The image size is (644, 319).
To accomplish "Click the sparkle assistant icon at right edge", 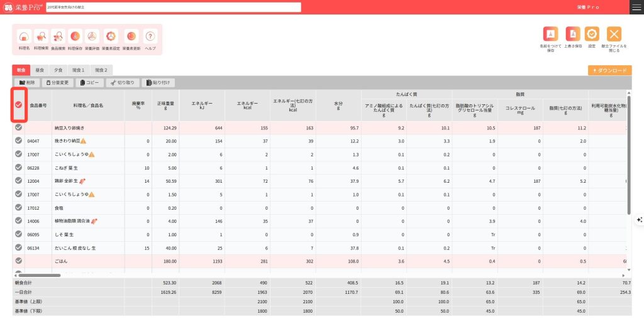I will click(x=640, y=220).
